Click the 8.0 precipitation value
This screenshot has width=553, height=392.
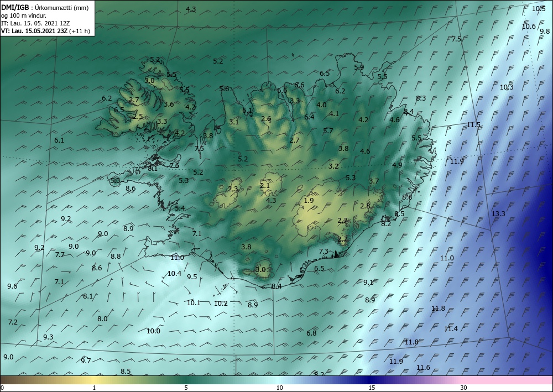102,318
